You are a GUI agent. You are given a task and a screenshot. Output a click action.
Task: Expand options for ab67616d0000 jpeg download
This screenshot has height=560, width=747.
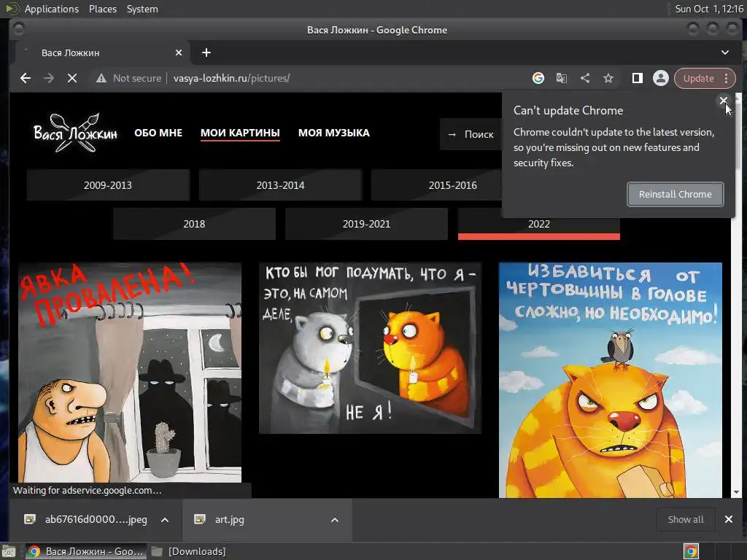coord(165,520)
